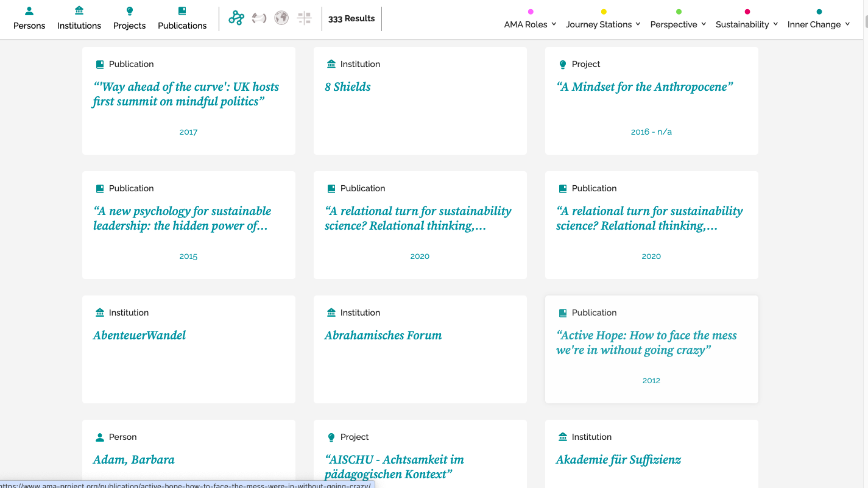Switch to the grid matrix view icon
868x488 pixels.
[x=304, y=18]
